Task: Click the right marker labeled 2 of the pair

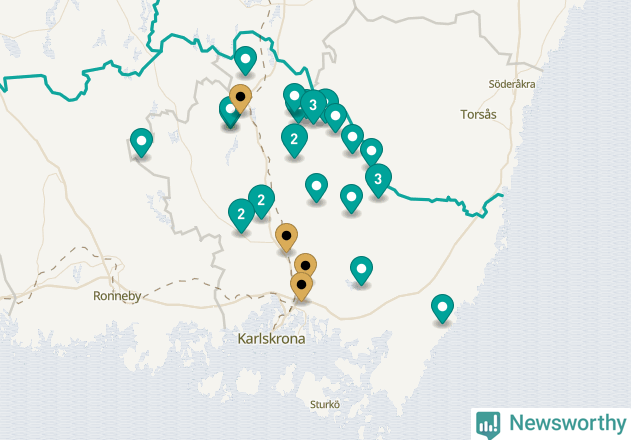Action: click(x=262, y=202)
